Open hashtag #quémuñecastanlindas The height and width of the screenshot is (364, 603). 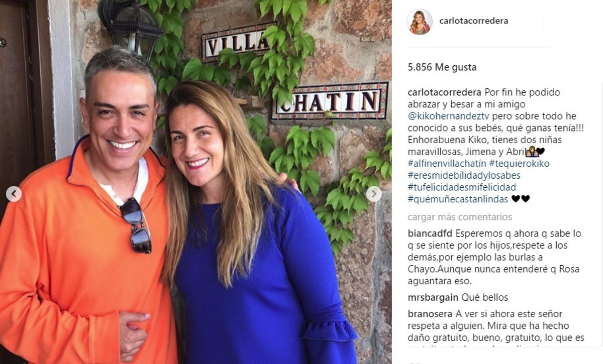tap(458, 199)
